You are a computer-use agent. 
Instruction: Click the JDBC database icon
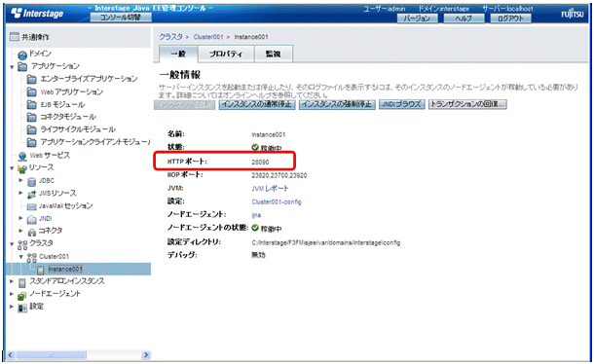[x=32, y=182]
